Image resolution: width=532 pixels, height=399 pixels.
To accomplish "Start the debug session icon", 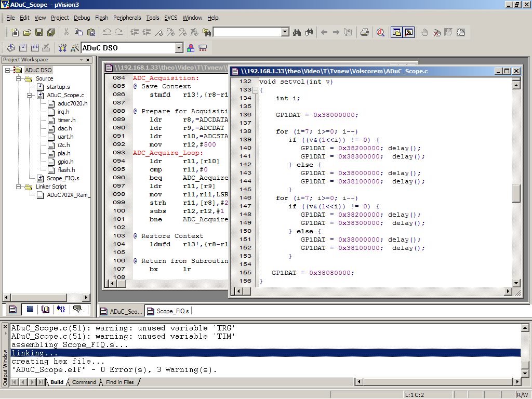I will click(380, 32).
